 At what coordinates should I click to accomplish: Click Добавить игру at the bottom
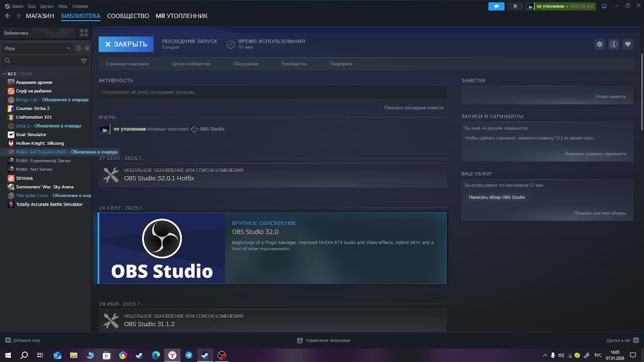point(23,340)
